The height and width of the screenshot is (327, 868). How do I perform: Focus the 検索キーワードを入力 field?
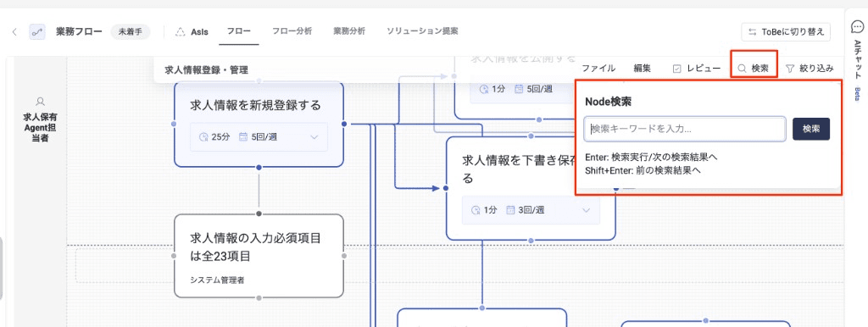click(685, 129)
